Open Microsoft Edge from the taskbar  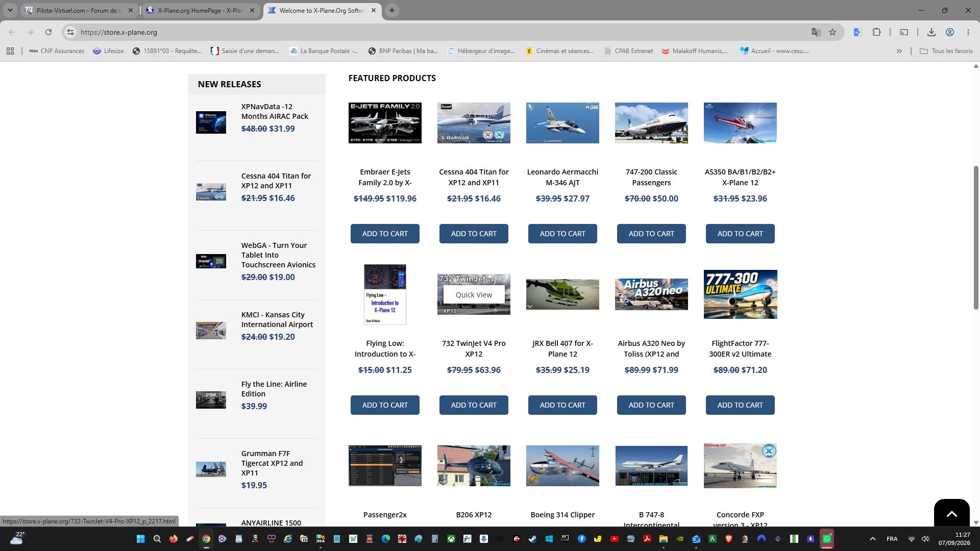click(x=386, y=539)
